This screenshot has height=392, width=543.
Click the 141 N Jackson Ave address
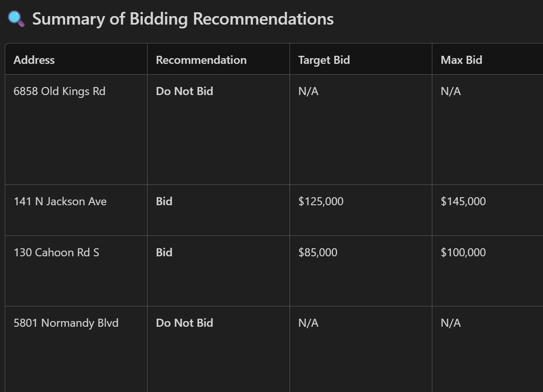point(60,201)
